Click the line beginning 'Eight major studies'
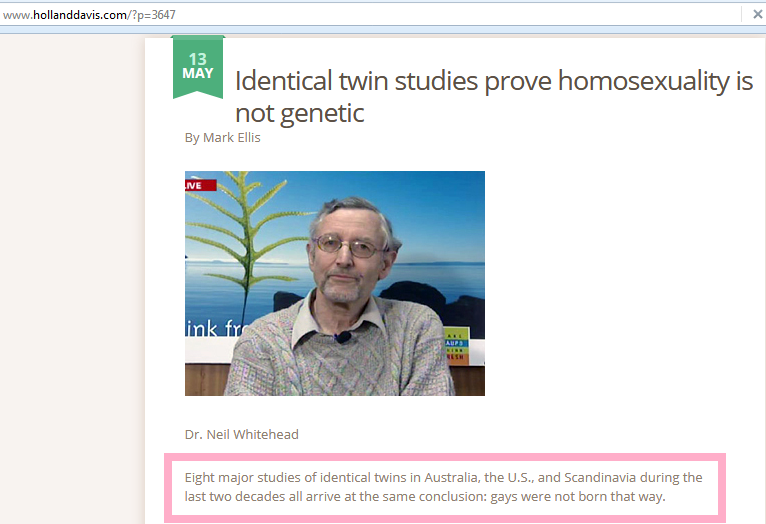The height and width of the screenshot is (524, 766). 443,477
